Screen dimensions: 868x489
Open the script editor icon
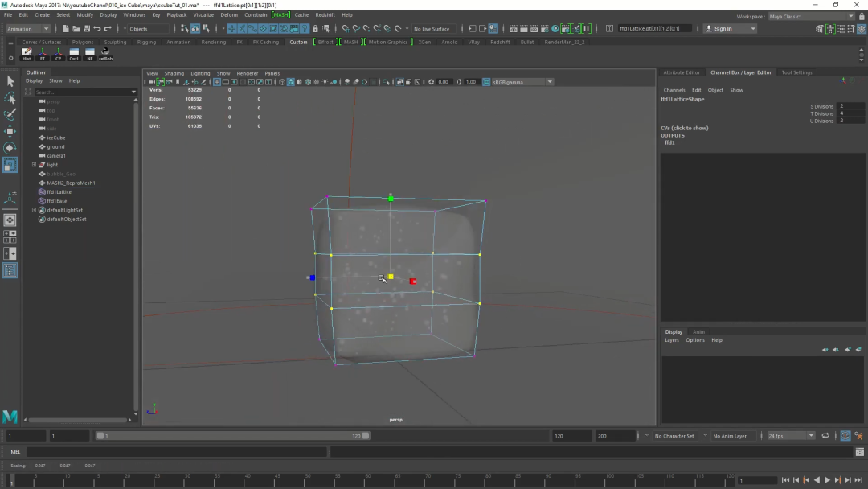(858, 452)
